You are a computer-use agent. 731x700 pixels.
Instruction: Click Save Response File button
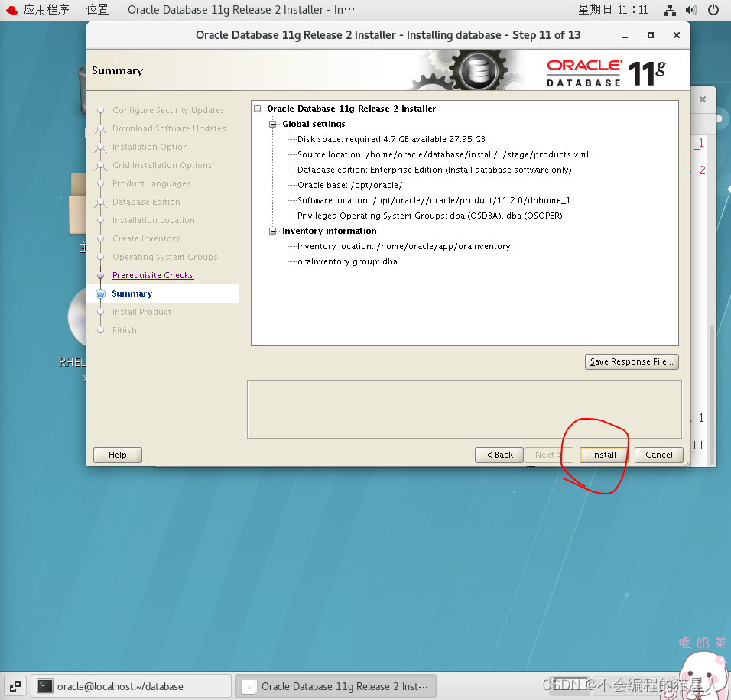click(x=632, y=361)
